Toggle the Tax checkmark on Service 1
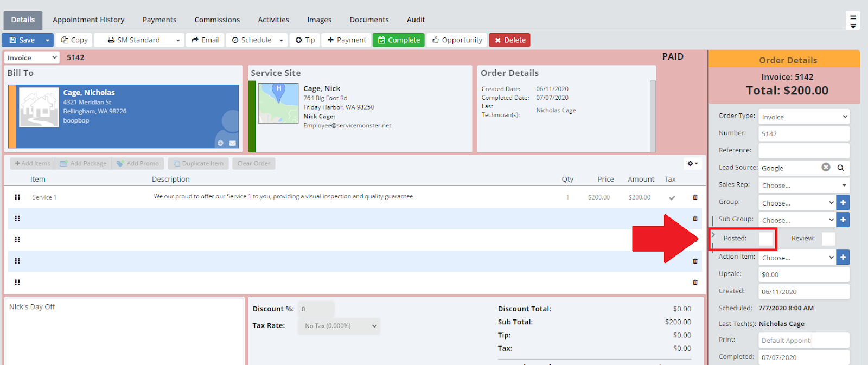The image size is (868, 365). tap(672, 198)
